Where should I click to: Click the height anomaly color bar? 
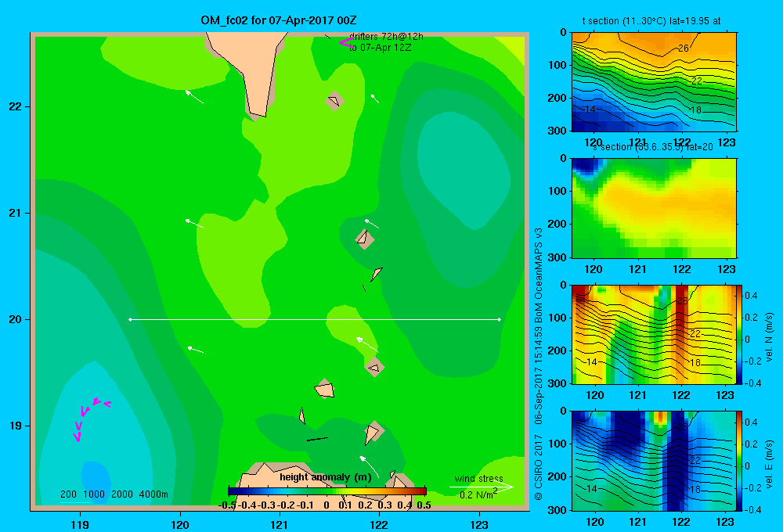(x=327, y=491)
